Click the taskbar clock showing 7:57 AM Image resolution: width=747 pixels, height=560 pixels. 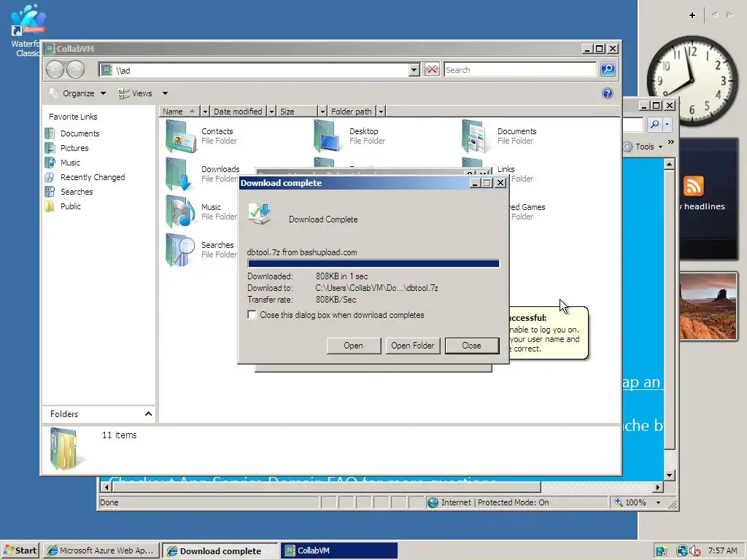pyautogui.click(x=723, y=551)
